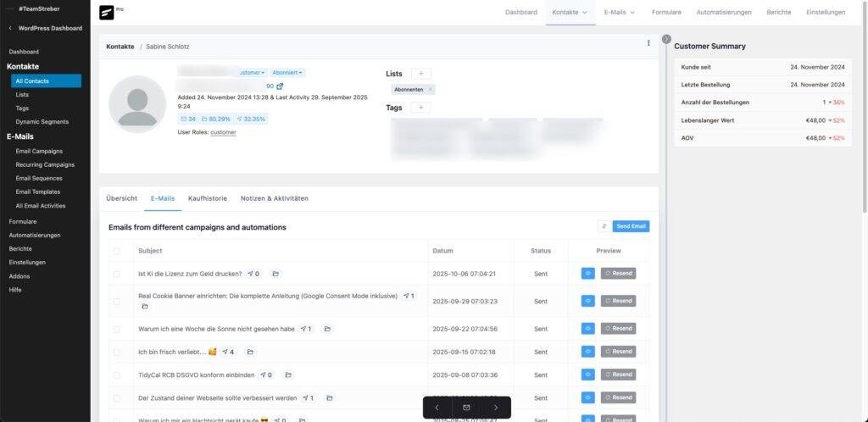Expand the E-Mails top navigation dropdown
The height and width of the screenshot is (422, 868).
(620, 12)
